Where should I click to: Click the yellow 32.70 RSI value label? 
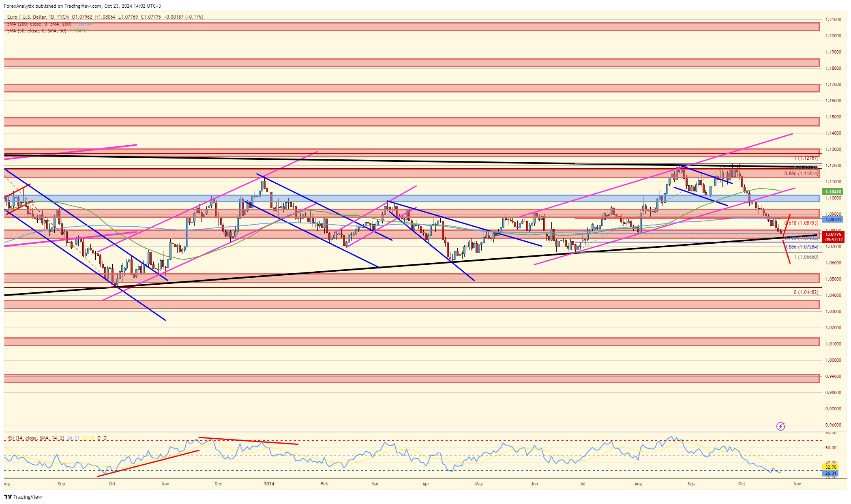pyautogui.click(x=831, y=468)
